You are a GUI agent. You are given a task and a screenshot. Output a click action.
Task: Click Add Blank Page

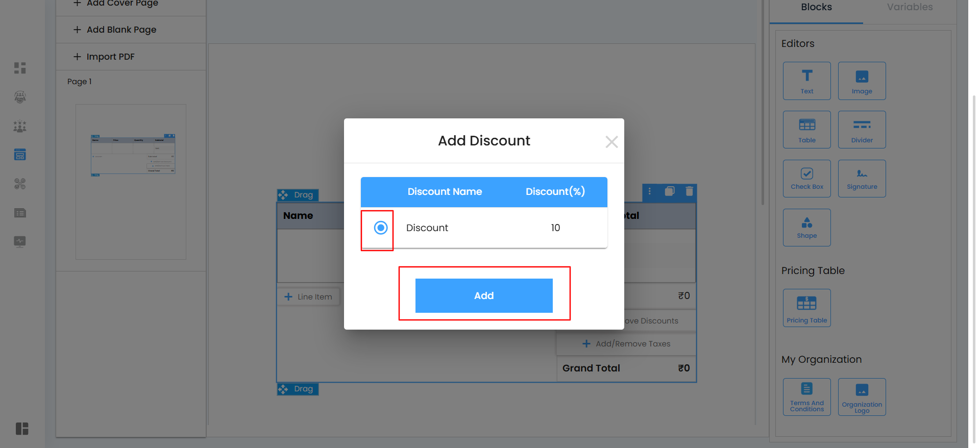(121, 30)
